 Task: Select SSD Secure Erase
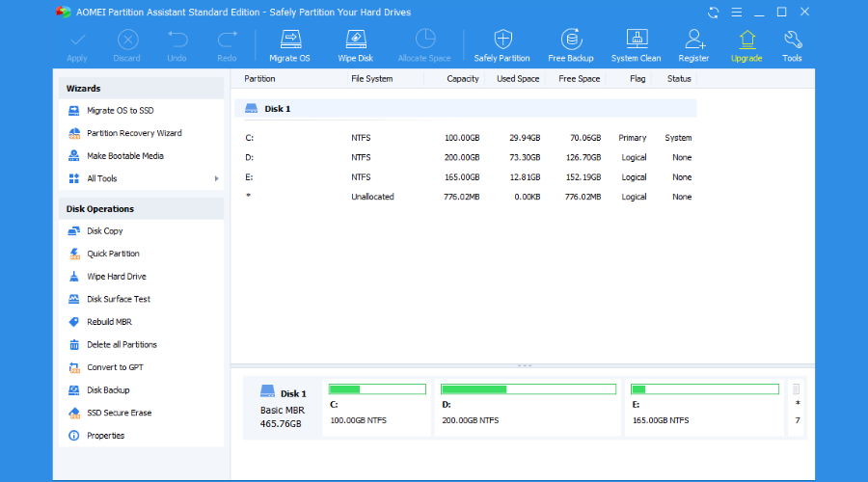tap(119, 413)
